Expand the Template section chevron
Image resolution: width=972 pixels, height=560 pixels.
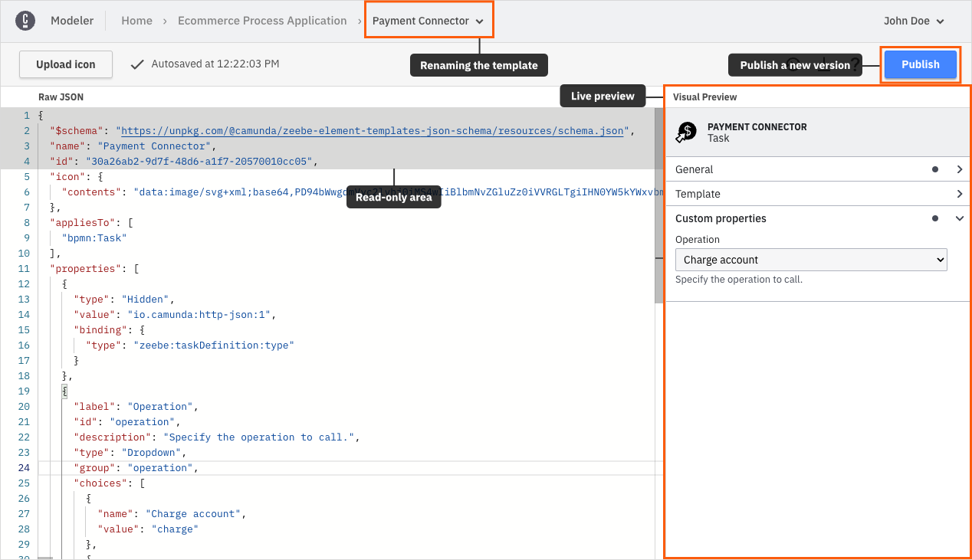click(x=959, y=194)
